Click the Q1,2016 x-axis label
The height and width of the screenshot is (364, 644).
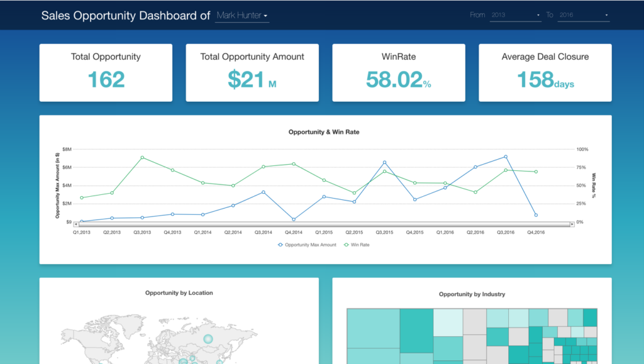point(445,232)
